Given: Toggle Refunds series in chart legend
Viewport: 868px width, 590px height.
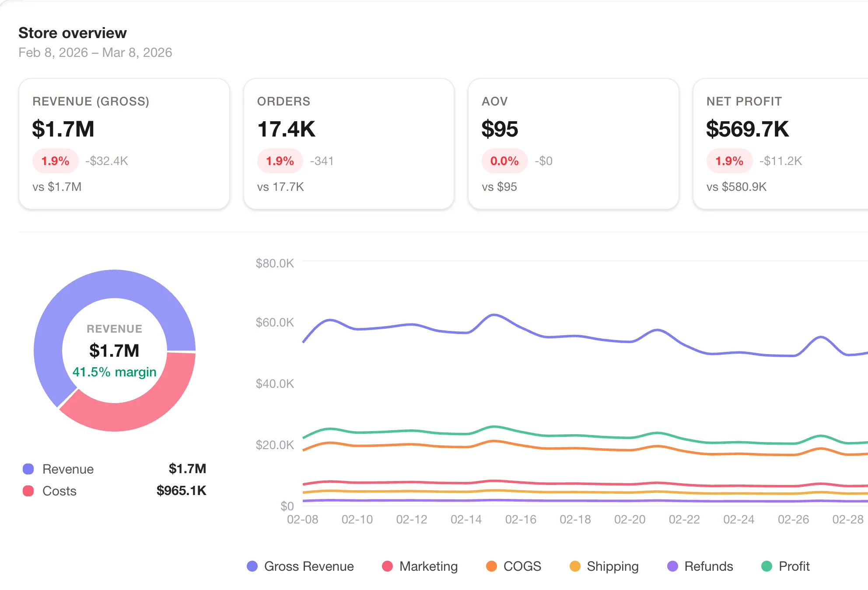Looking at the screenshot, I should click(700, 566).
